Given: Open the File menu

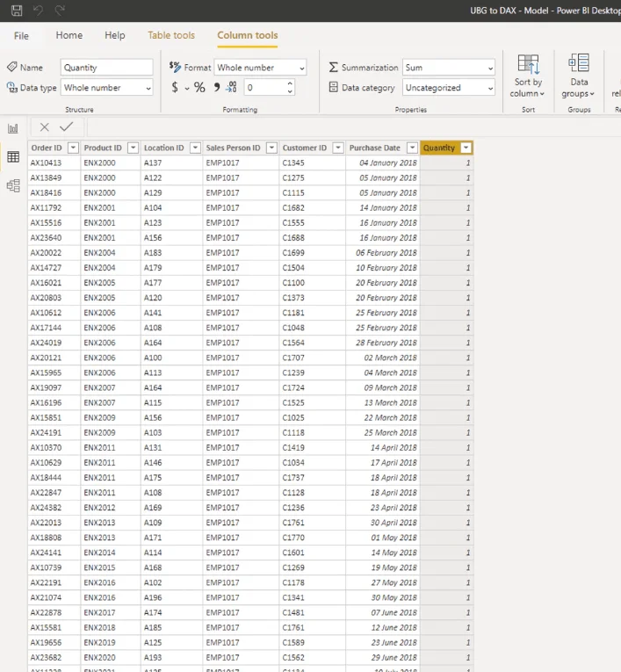Looking at the screenshot, I should point(21,35).
